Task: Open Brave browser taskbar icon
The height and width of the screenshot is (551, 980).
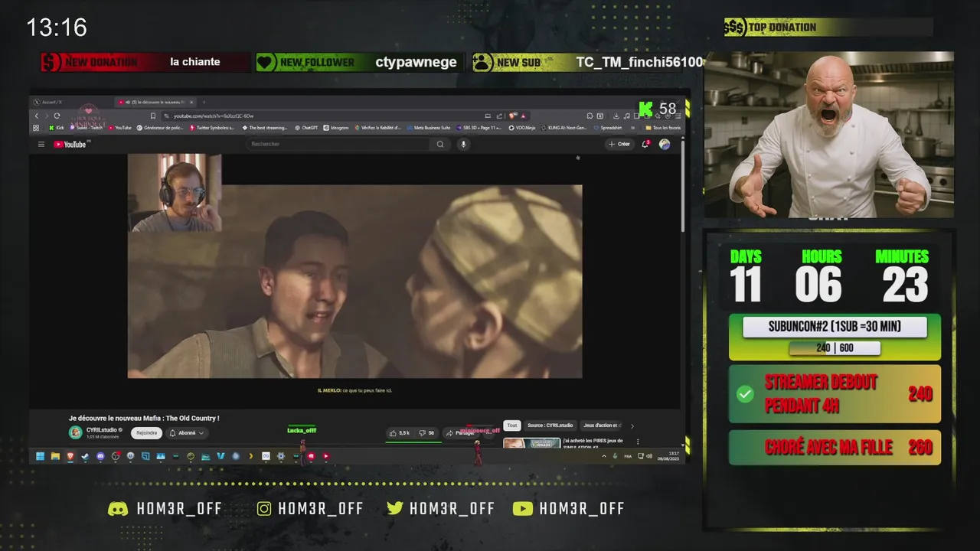Action: [70, 456]
